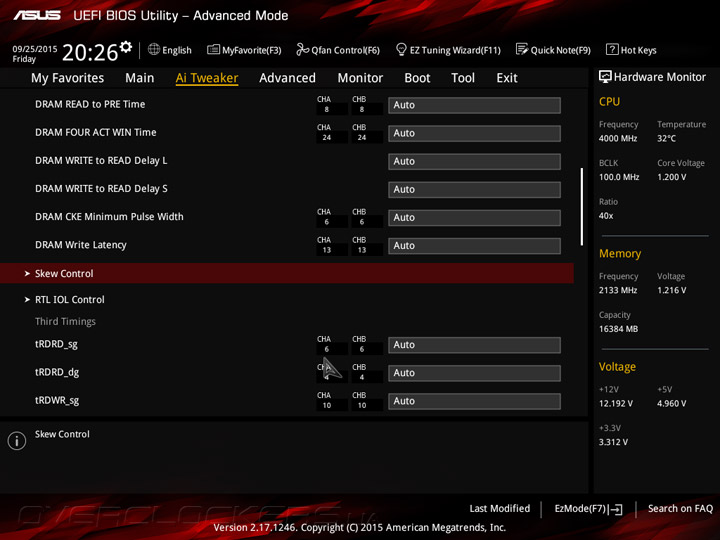Open Quick Note notepad icon
Image resolution: width=720 pixels, height=540 pixels.
coord(522,49)
